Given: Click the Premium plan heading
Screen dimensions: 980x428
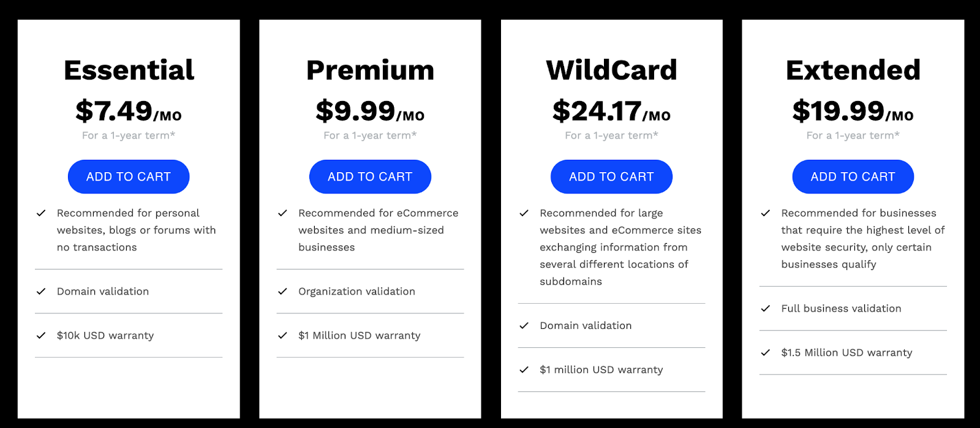Looking at the screenshot, I should pos(370,70).
